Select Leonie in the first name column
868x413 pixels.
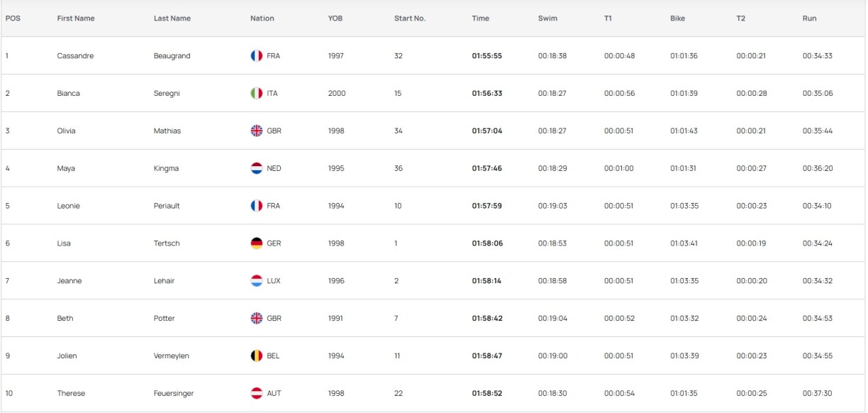(x=68, y=206)
